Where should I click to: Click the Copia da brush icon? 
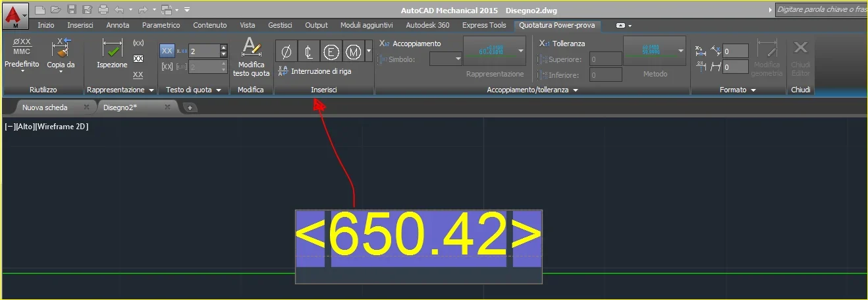click(61, 51)
